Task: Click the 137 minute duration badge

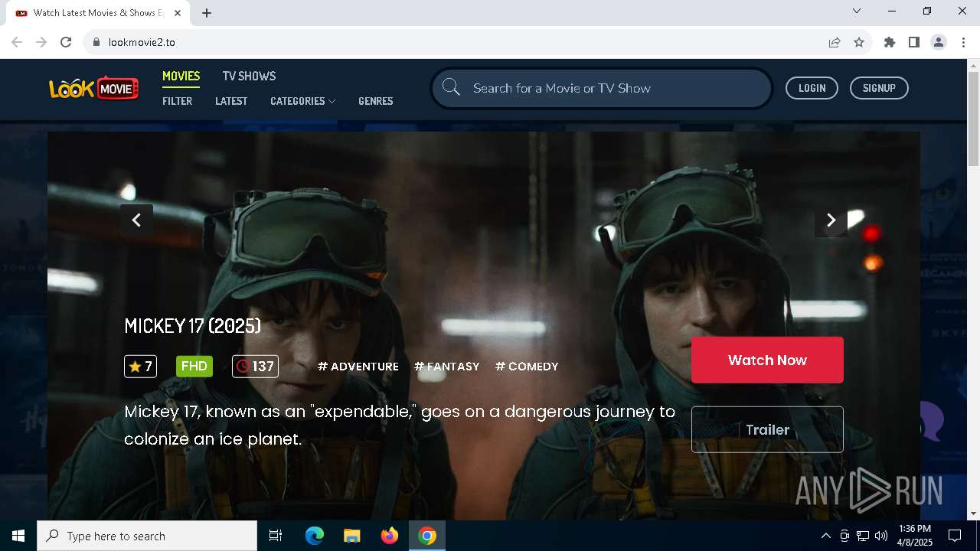Action: click(x=255, y=367)
